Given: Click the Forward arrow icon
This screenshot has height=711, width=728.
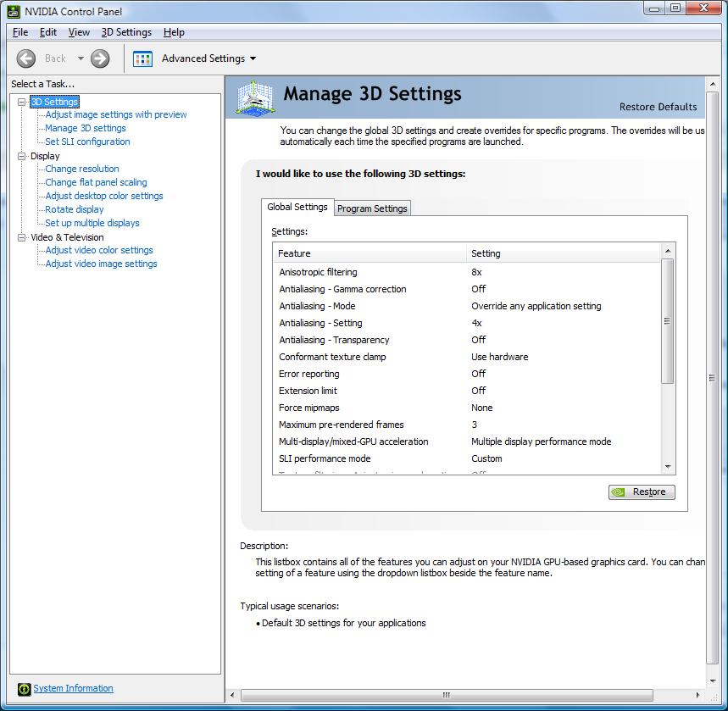Looking at the screenshot, I should pyautogui.click(x=100, y=58).
